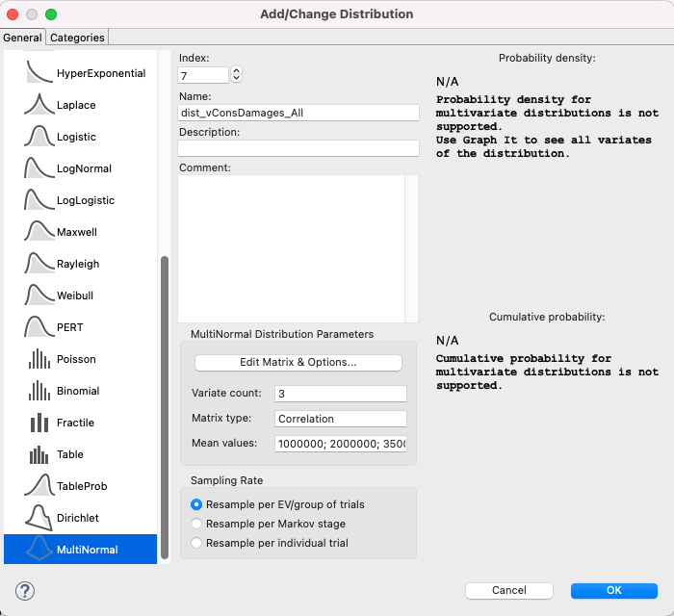This screenshot has width=674, height=616.
Task: Choose the Logistic distribution curve icon
Action: [39, 136]
